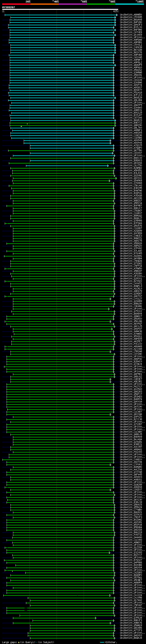Select hit label UniRef100_C6ZQM3

pyautogui.click(x=131, y=572)
